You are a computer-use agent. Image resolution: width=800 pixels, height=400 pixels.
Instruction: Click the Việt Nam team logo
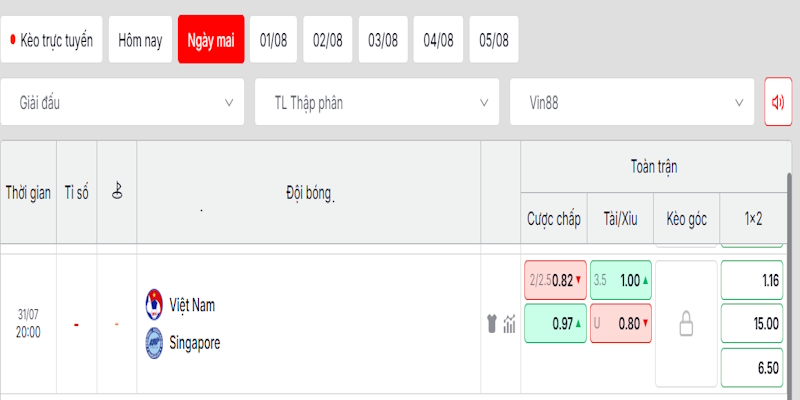click(x=154, y=305)
